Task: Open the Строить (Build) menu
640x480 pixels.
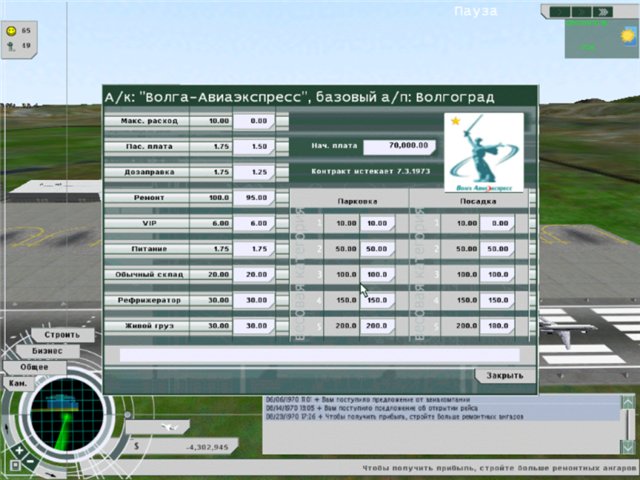Action: click(x=62, y=335)
